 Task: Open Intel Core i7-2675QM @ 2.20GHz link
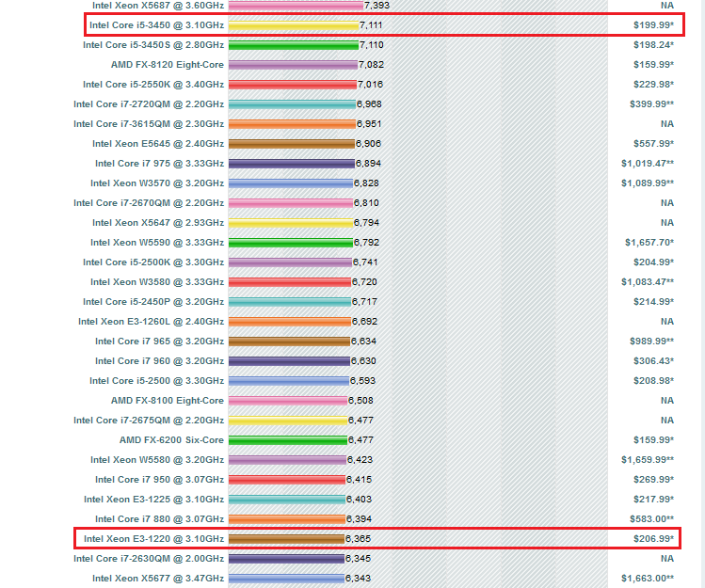coord(149,421)
